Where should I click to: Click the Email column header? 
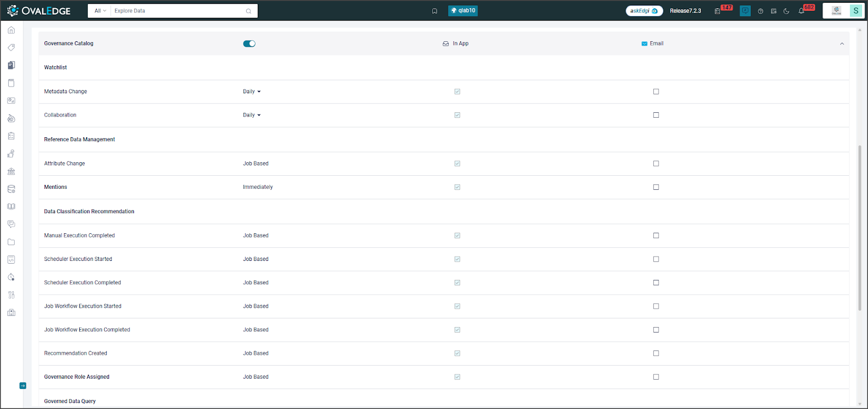tap(652, 43)
